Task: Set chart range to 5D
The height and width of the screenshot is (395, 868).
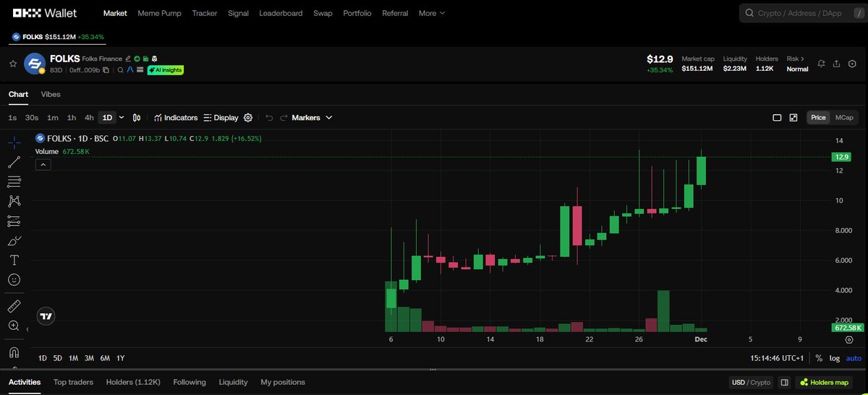Action: tap(58, 358)
